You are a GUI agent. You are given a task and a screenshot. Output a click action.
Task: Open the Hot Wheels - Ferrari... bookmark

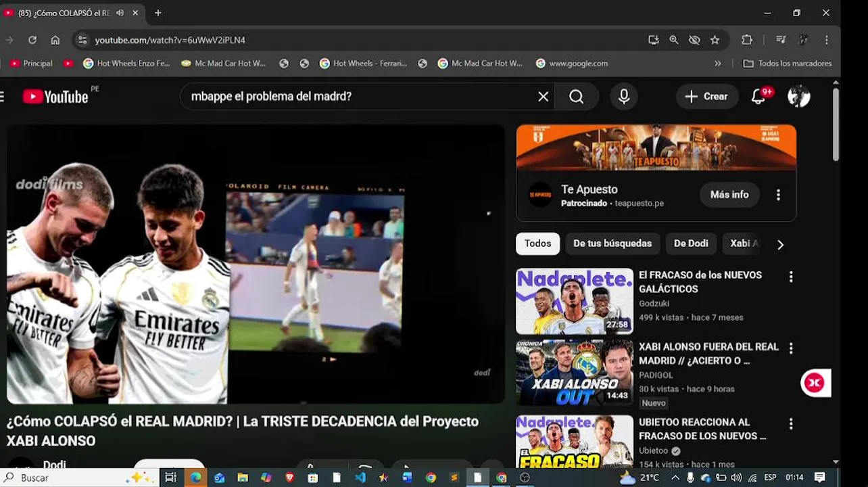[x=363, y=64]
